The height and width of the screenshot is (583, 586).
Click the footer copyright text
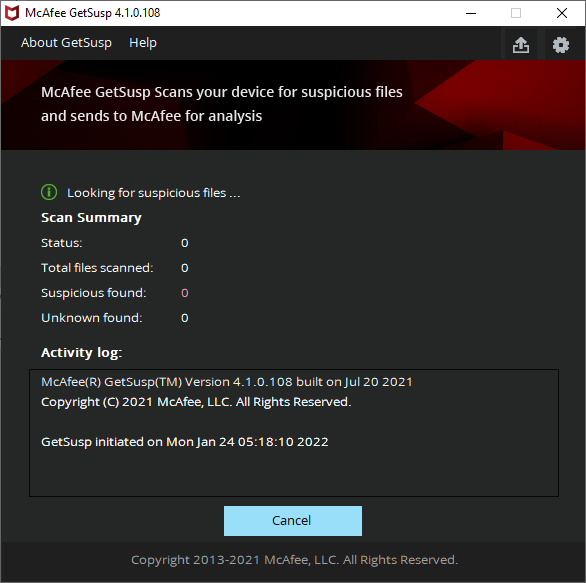pos(294,560)
